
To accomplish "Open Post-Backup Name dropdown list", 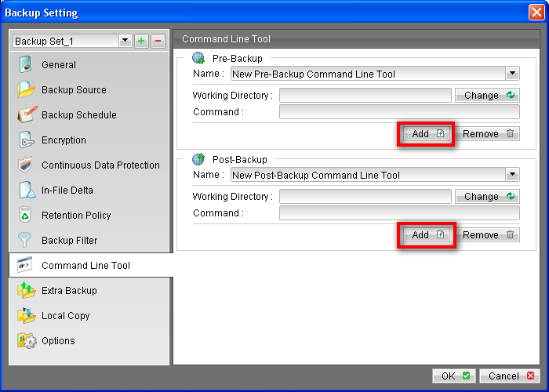I will (512, 175).
